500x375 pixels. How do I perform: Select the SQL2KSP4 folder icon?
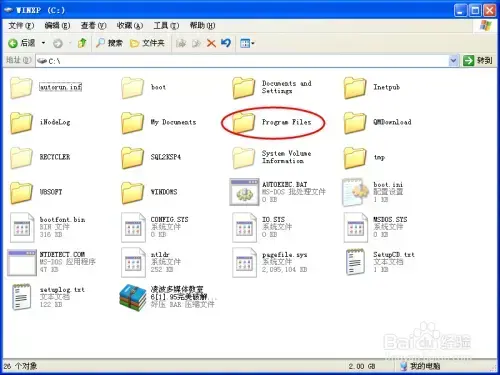click(x=132, y=158)
